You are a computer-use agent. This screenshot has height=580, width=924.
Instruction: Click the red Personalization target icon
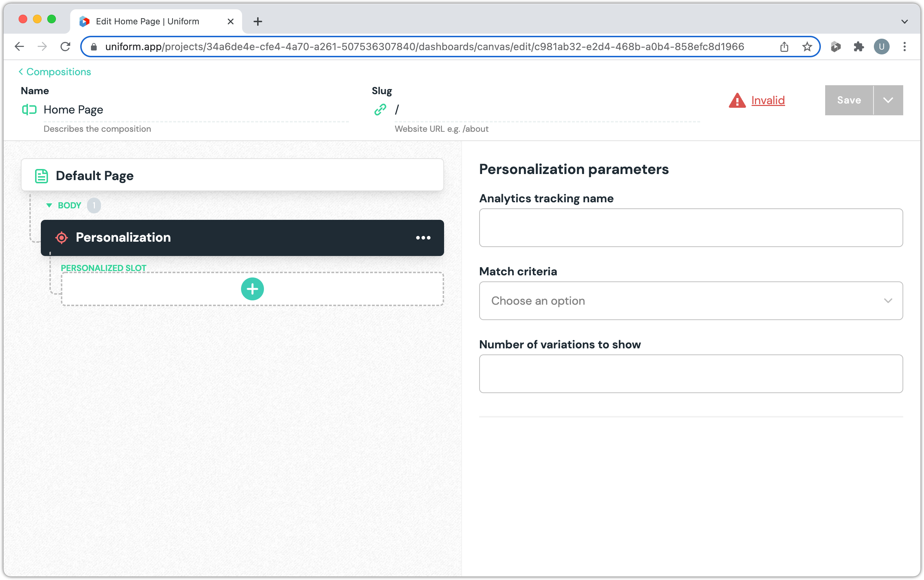point(61,238)
